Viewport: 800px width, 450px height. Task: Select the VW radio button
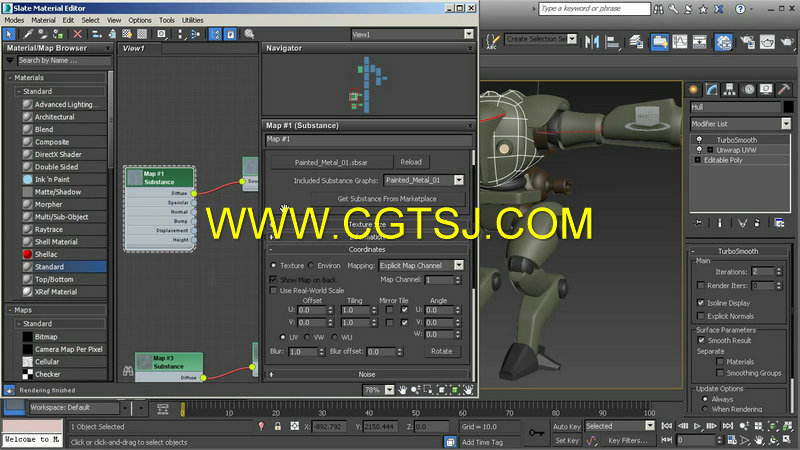(x=307, y=337)
